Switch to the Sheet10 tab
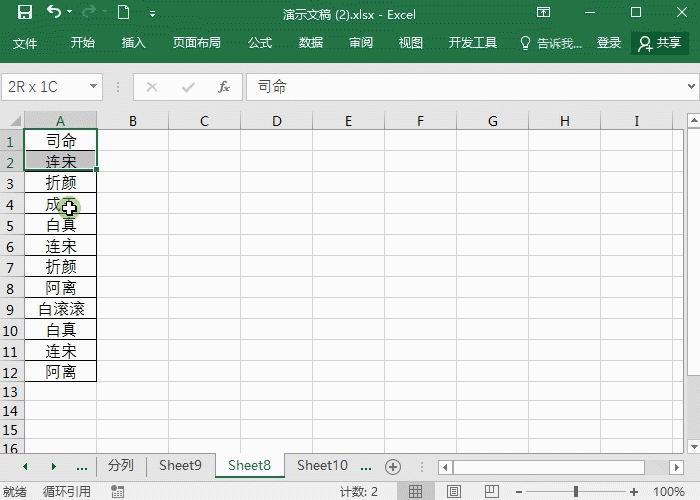This screenshot has height=500, width=700. (x=322, y=466)
